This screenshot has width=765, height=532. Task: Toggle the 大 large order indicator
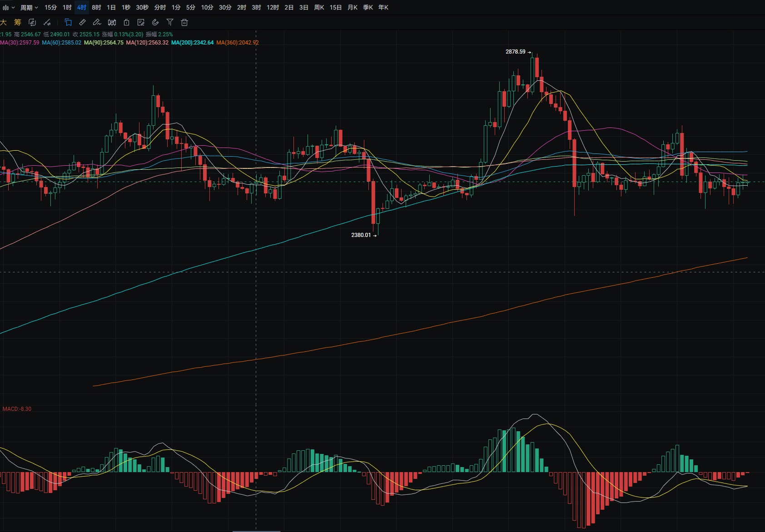[4, 22]
